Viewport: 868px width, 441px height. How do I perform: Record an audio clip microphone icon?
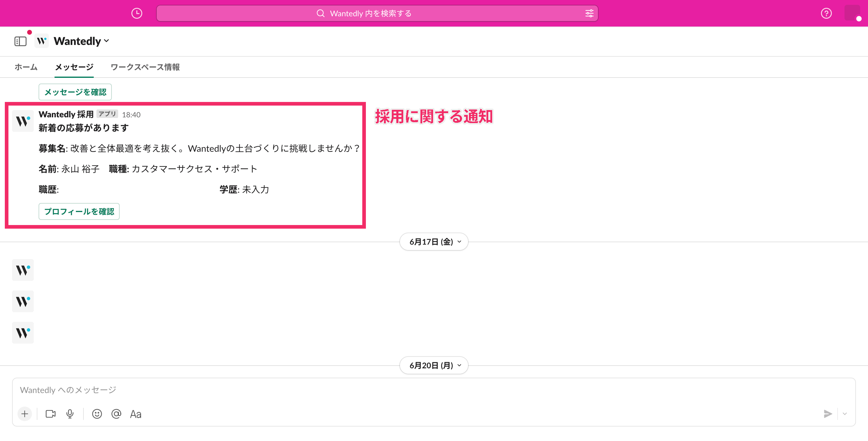(x=70, y=414)
